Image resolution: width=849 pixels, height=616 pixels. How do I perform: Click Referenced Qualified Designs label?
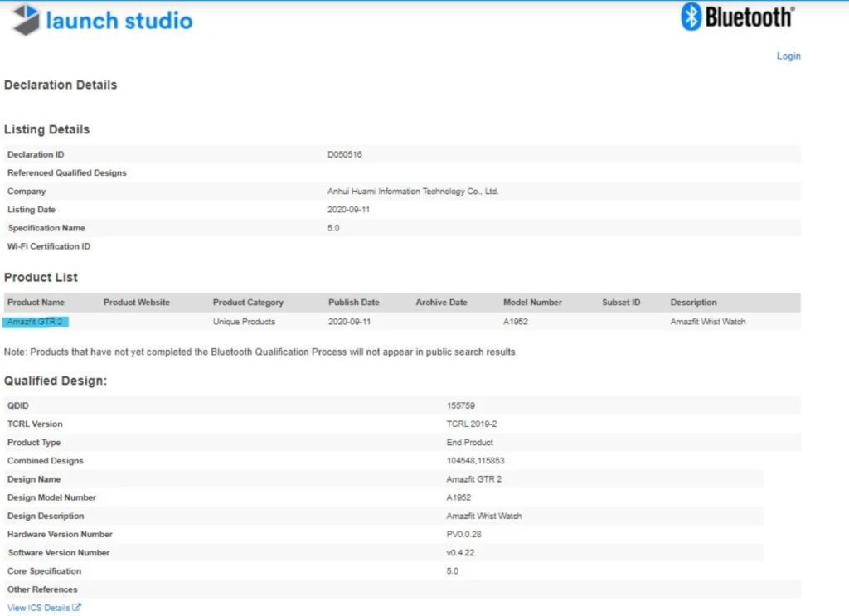click(66, 172)
